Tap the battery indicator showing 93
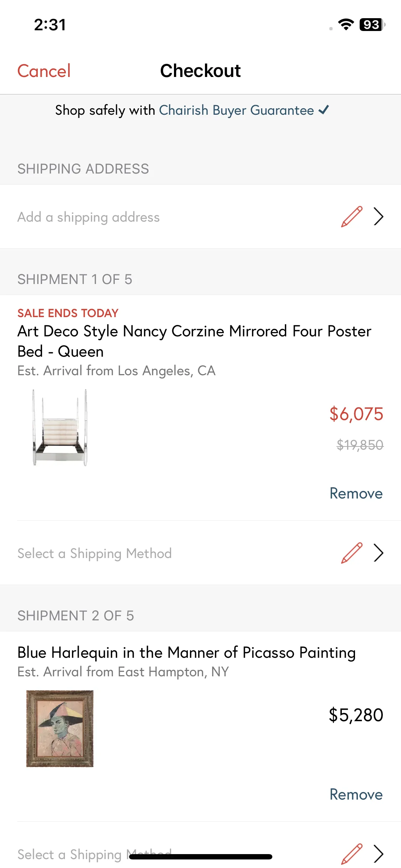Viewport: 401px width, 868px height. coord(372,25)
